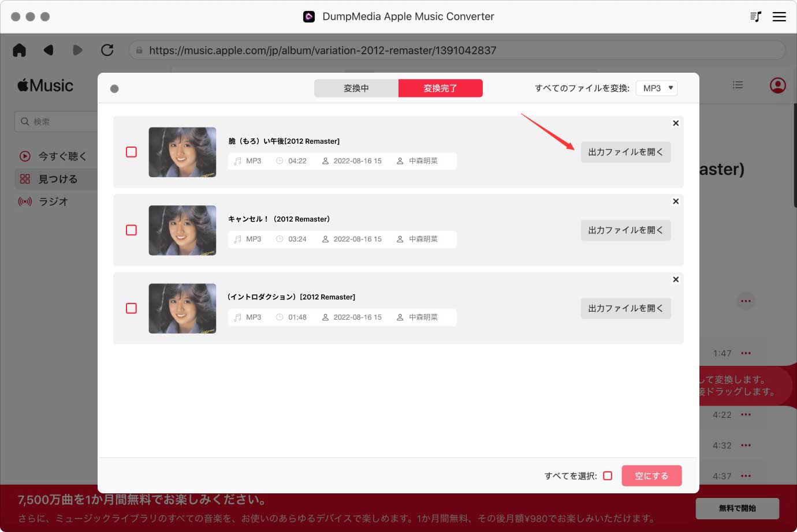The height and width of the screenshot is (532, 797).
Task: Click the 01:48 duration text
Action: coord(297,317)
